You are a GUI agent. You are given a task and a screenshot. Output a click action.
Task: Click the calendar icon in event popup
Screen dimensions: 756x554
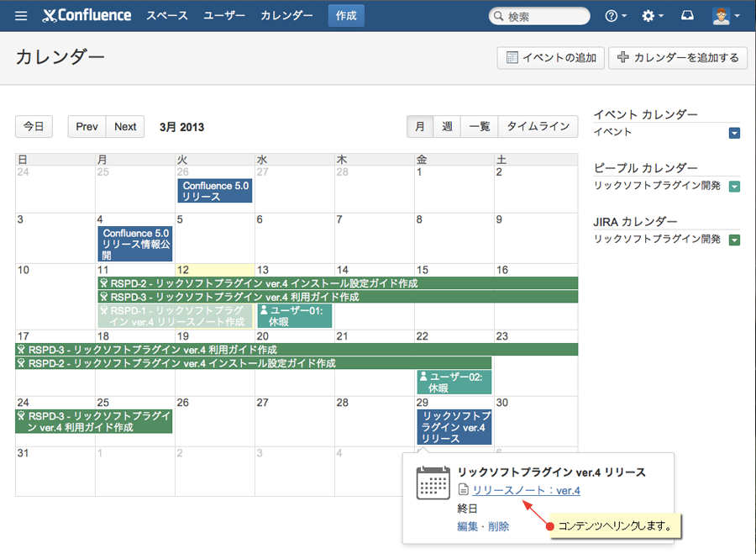[x=433, y=483]
